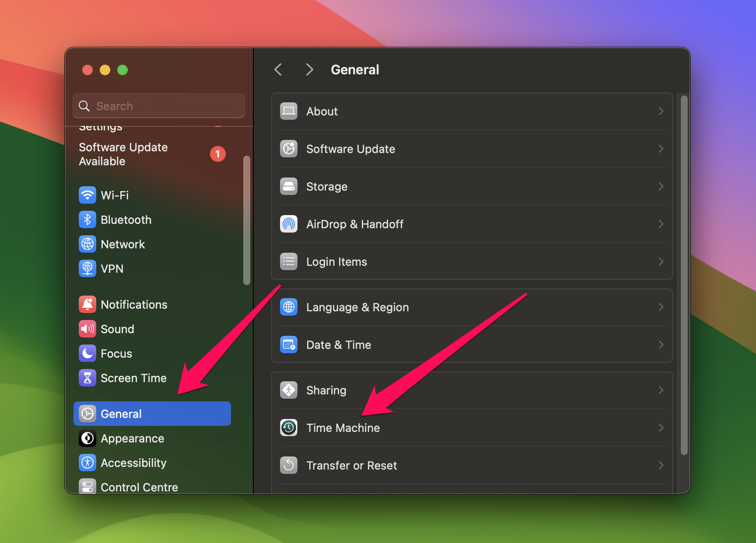Click the Time Machine clock icon
The image size is (756, 543).
pyautogui.click(x=289, y=428)
